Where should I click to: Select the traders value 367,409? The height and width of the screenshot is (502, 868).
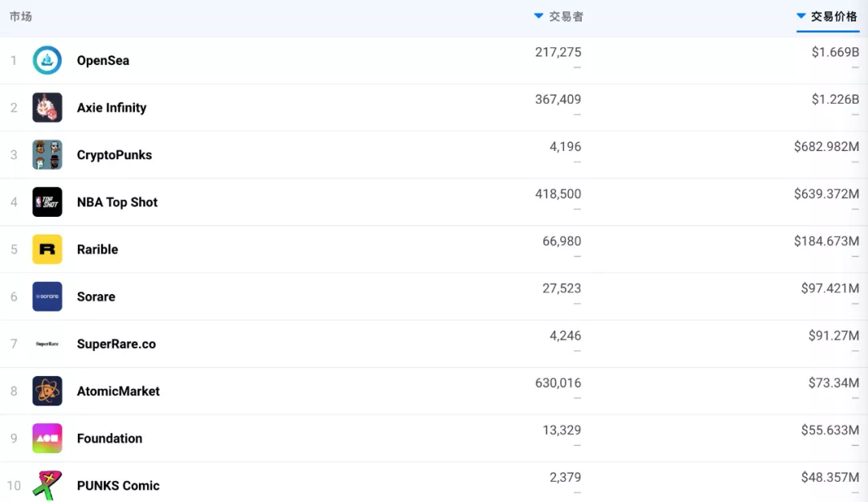(x=558, y=99)
